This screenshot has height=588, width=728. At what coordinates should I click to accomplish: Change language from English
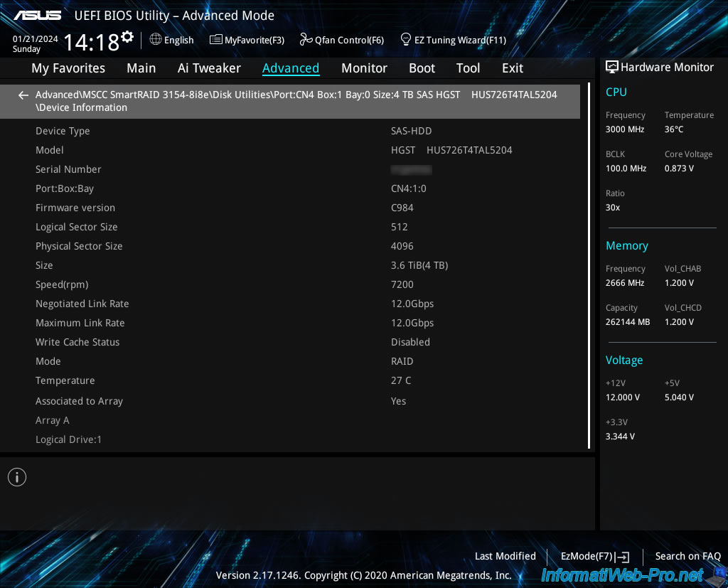point(178,40)
